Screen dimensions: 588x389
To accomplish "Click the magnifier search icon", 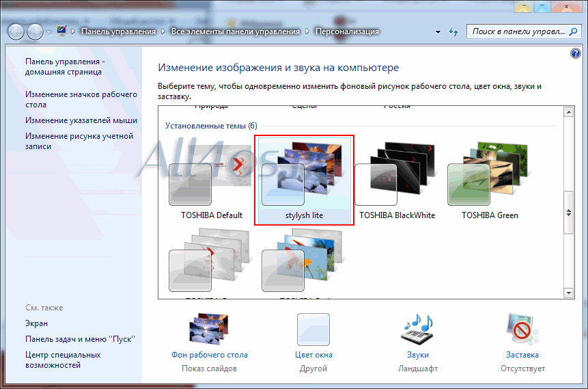I will coord(573,31).
